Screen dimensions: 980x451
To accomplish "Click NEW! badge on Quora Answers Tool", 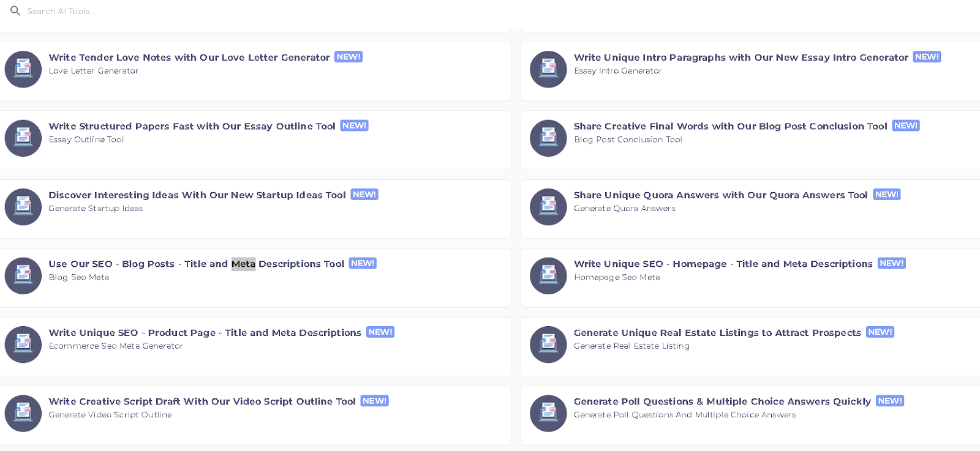I will pos(886,195).
